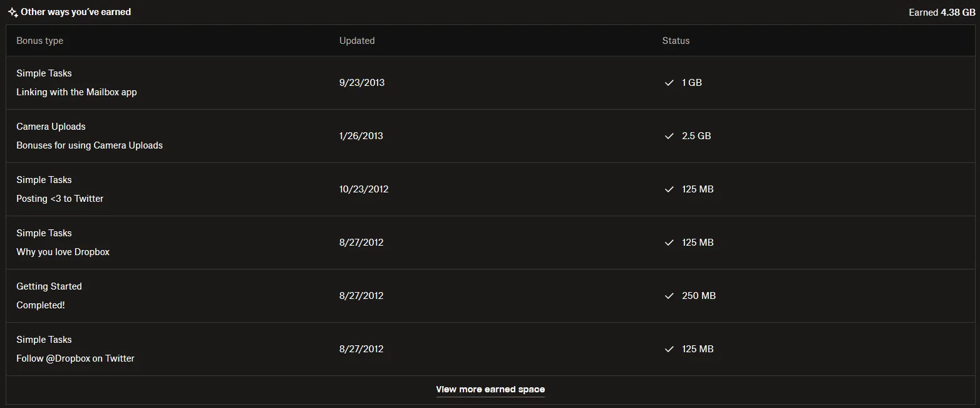The image size is (980, 408).
Task: Click the checkmark icon next to 1 GB
Action: click(669, 83)
